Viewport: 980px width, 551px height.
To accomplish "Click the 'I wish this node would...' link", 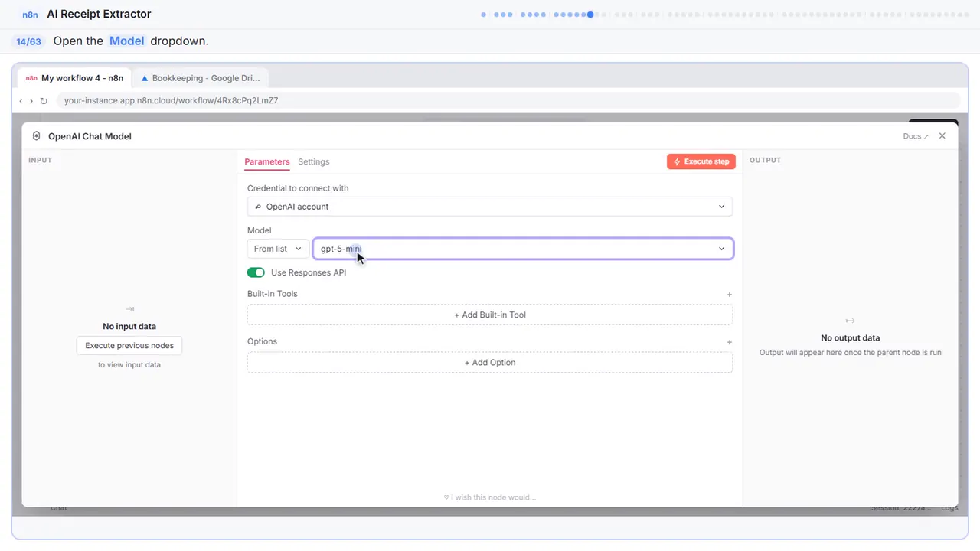I will [490, 497].
